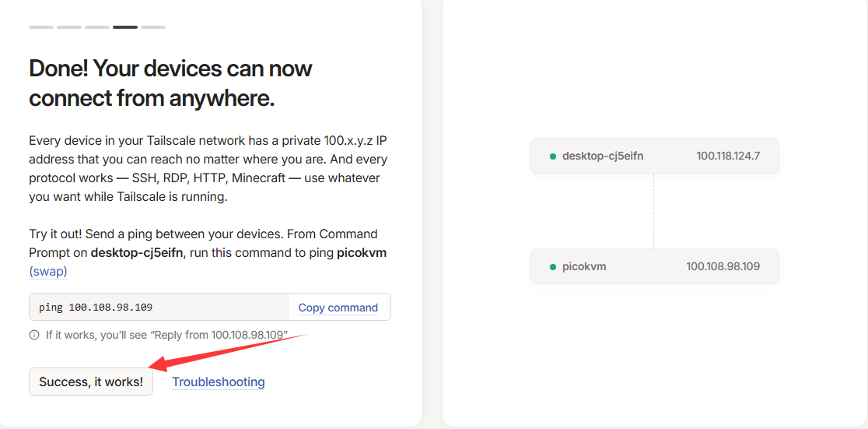Select the fifth, last progress step indicator
The width and height of the screenshot is (868, 429).
click(x=153, y=27)
